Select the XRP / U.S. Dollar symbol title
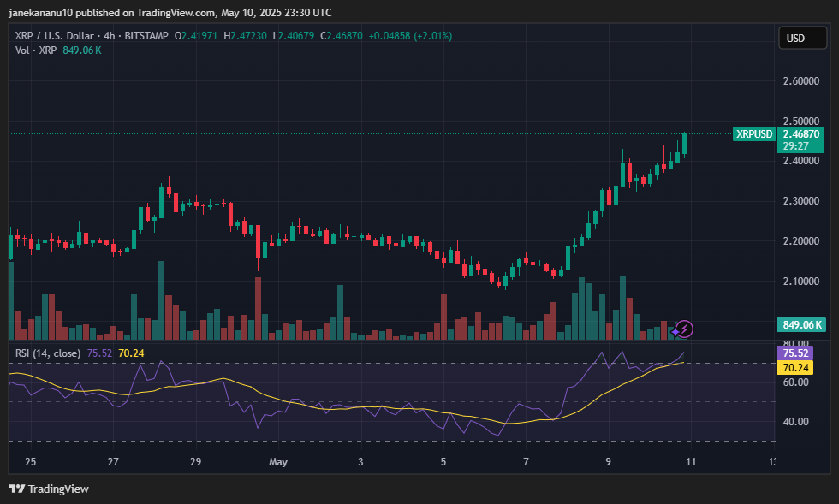Viewport: 839px width, 504px height. (x=55, y=36)
